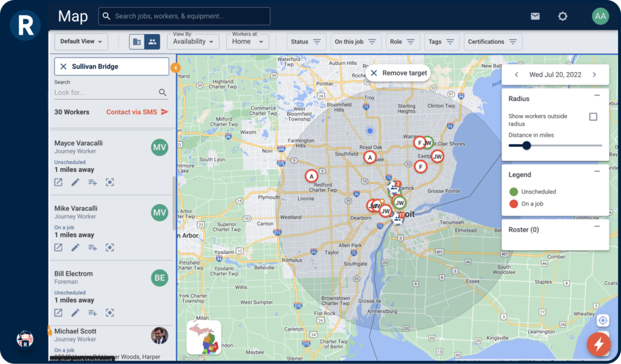Open the Workers at Home dropdown

click(x=247, y=41)
